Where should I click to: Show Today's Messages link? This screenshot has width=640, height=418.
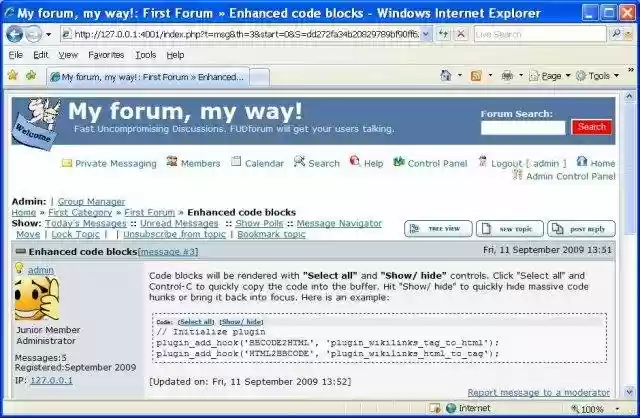pyautogui.click(x=86, y=224)
